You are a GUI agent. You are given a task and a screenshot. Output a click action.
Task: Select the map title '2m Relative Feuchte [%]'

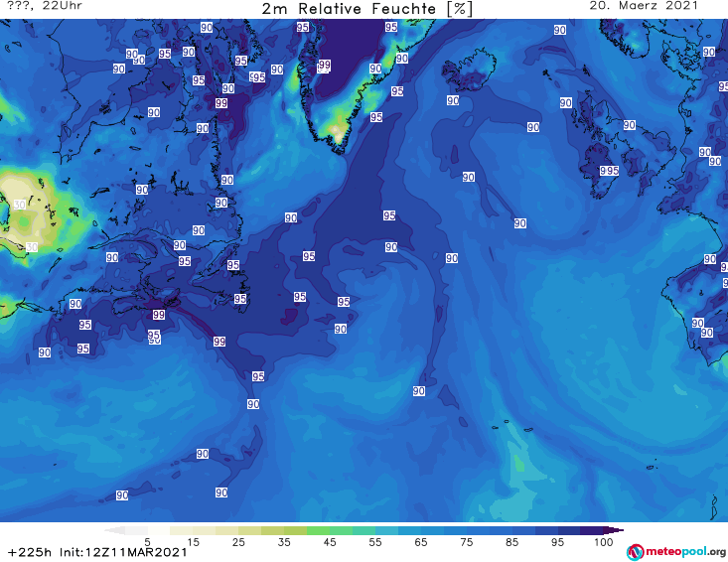366,9
